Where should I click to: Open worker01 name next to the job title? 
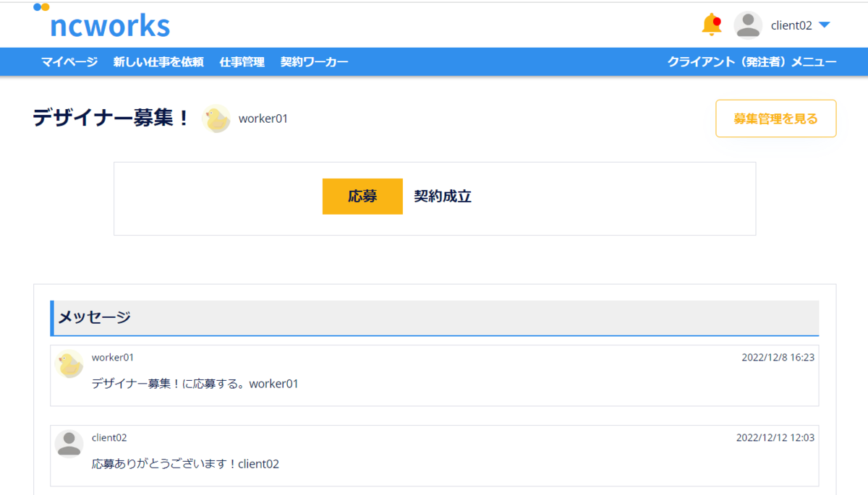click(x=263, y=119)
